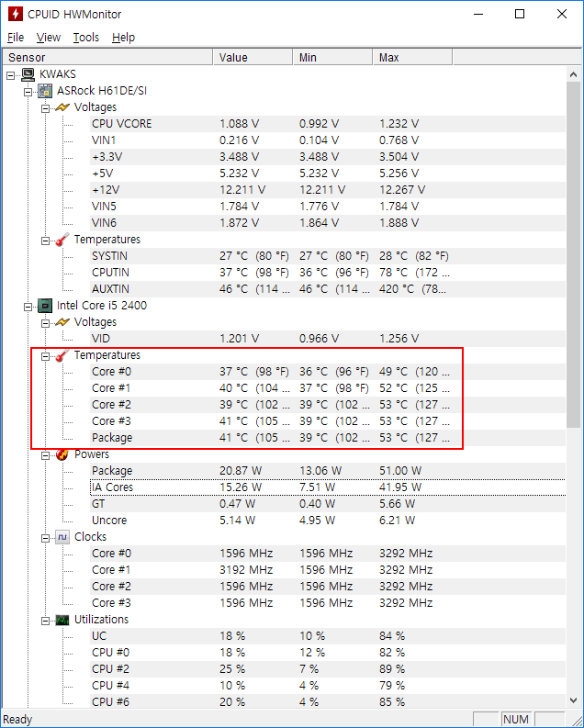Select the VIN1 voltage row
Image resolution: width=584 pixels, height=728 pixels.
pyautogui.click(x=328, y=140)
